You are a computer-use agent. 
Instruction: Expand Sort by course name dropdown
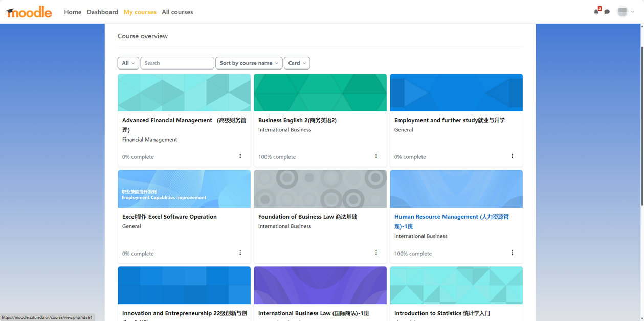tap(249, 63)
